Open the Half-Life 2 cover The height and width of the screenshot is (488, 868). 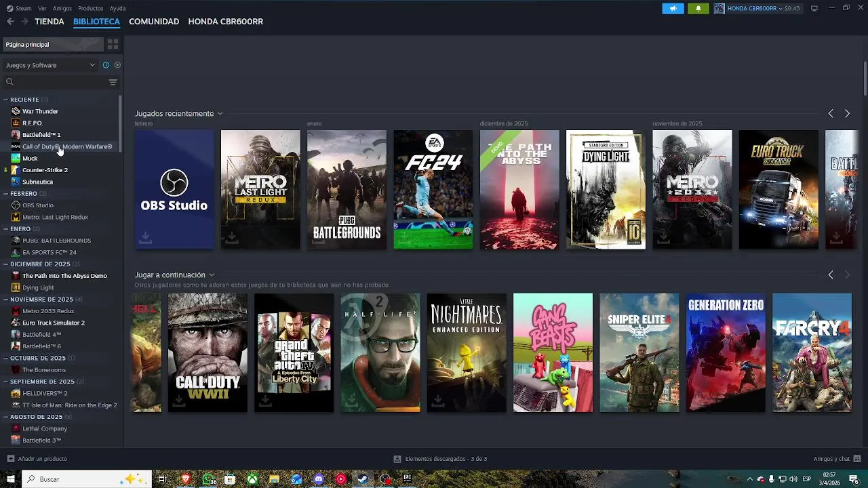coord(380,352)
